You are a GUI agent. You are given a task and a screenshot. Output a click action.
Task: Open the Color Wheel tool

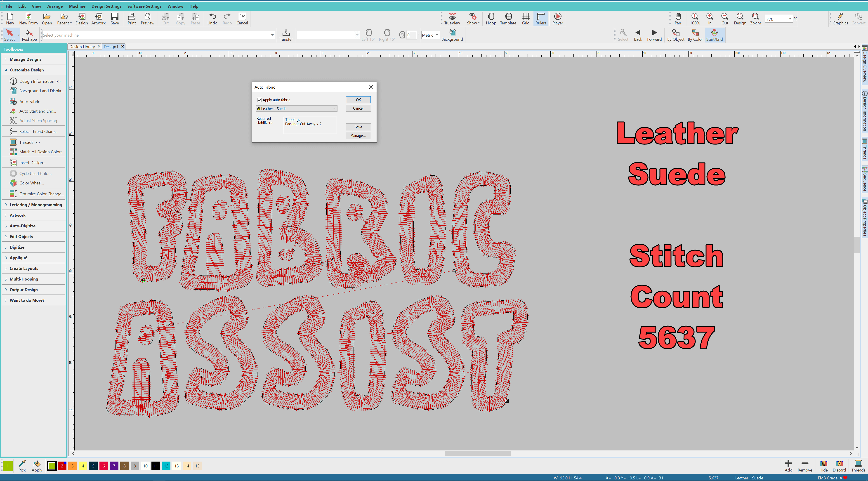click(31, 183)
